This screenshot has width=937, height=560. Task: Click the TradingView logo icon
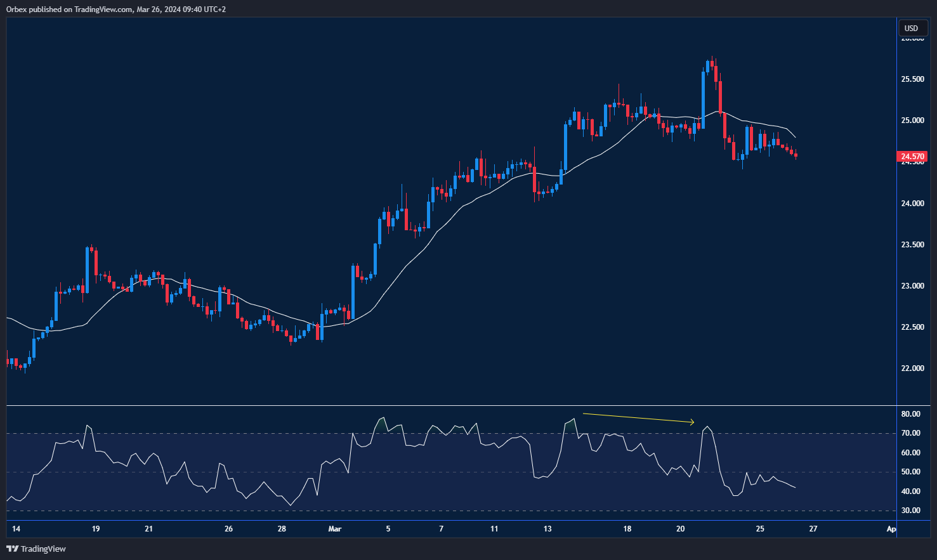(x=12, y=549)
